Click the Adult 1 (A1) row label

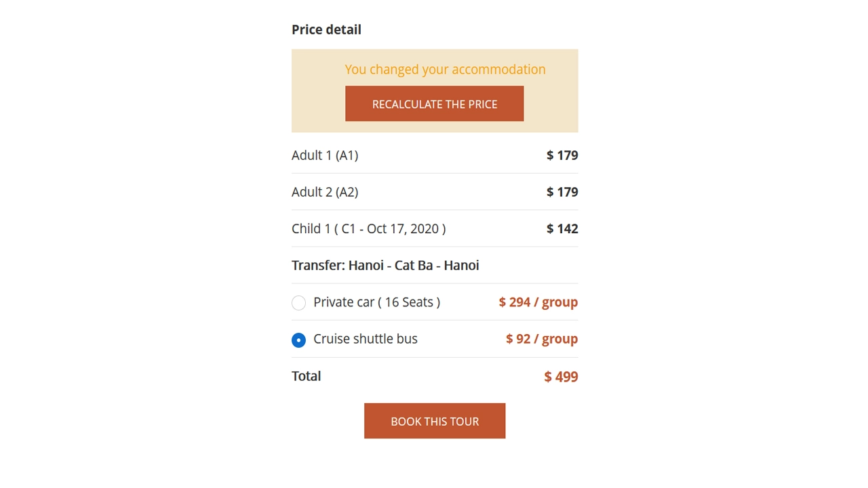click(x=325, y=155)
